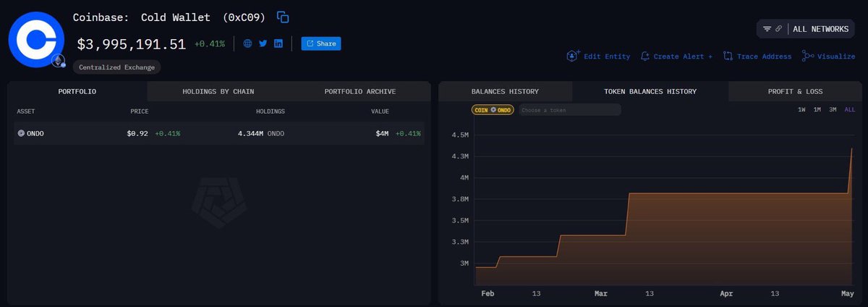Image resolution: width=868 pixels, height=307 pixels.
Task: Switch to HOLDINGS BY CHAIN tab
Action: [x=218, y=91]
